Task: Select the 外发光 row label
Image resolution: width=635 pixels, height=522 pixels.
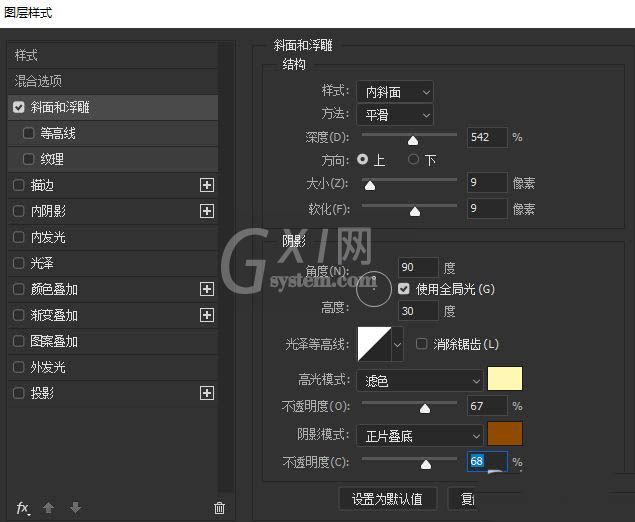Action: [48, 367]
